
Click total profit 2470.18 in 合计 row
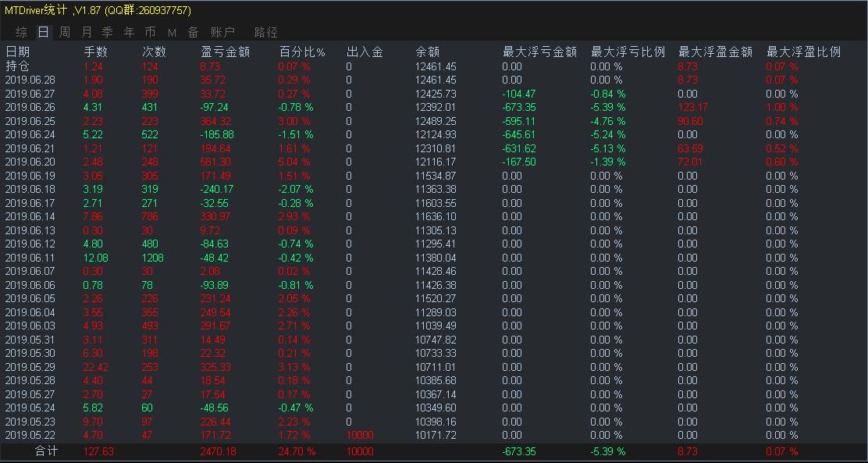[x=218, y=451]
